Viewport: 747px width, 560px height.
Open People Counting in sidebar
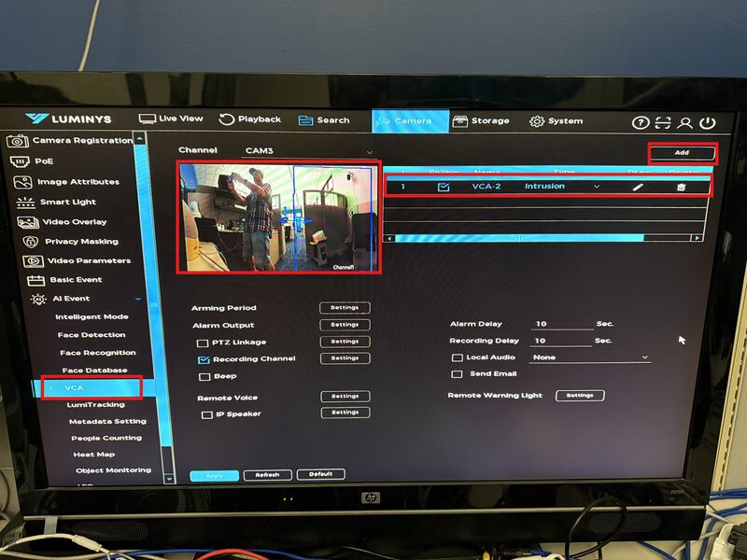[106, 438]
